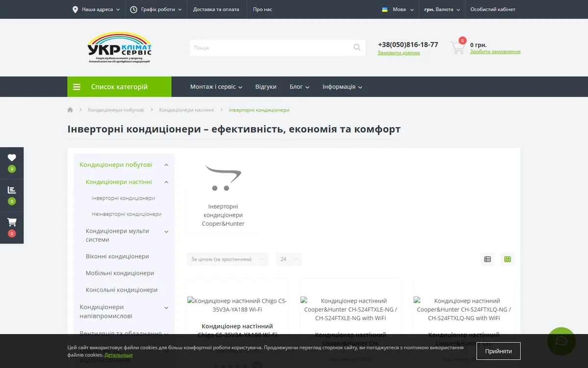Click the Ukrainian flag language icon
Image resolution: width=588 pixels, height=368 pixels.
(x=385, y=9)
